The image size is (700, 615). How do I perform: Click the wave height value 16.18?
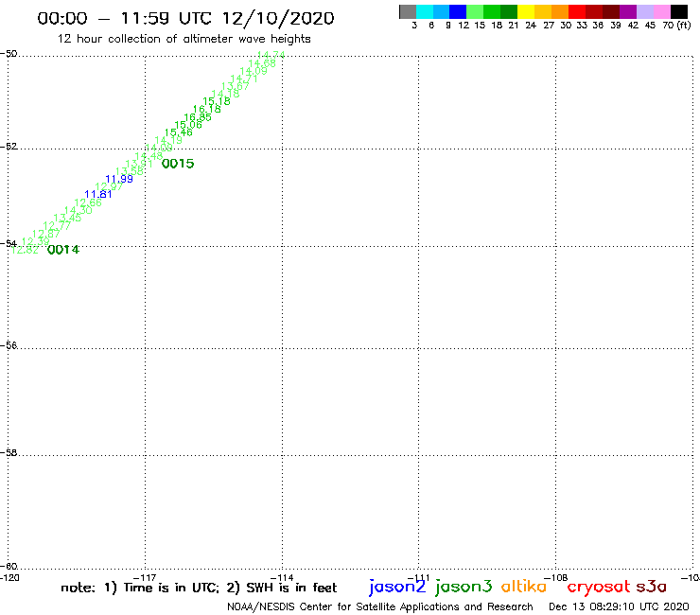pos(207,109)
